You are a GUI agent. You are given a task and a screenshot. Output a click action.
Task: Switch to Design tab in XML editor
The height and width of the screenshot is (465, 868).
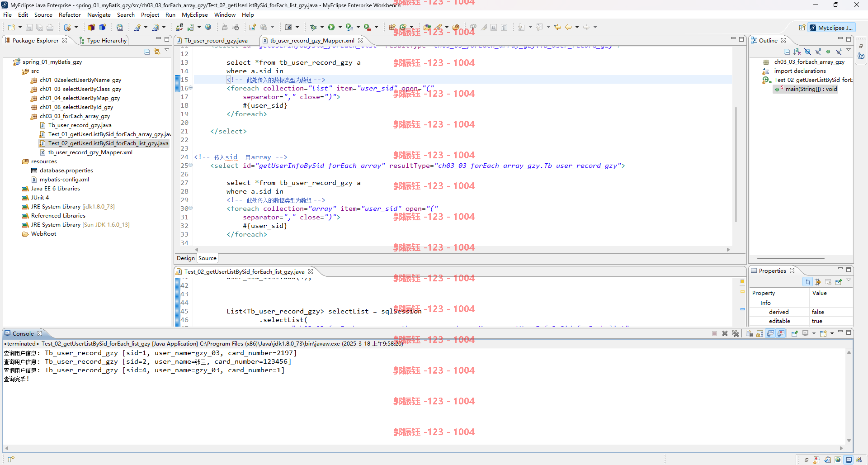pos(185,258)
